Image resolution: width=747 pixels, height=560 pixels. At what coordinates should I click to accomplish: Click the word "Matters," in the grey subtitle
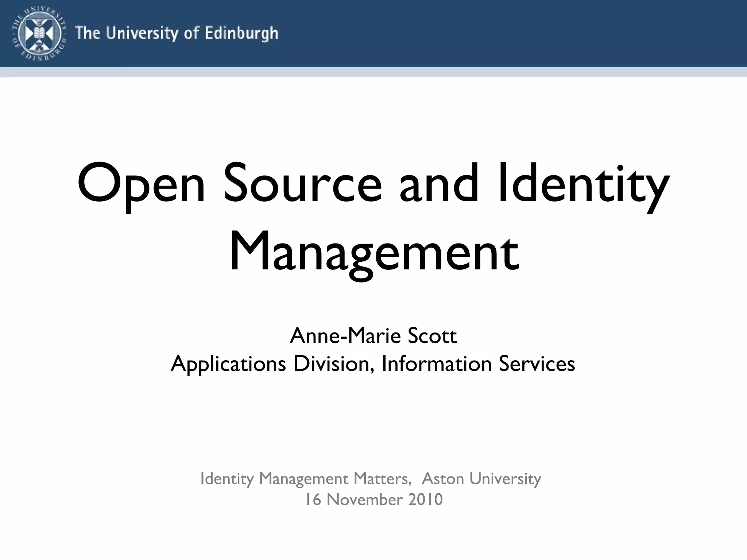click(x=383, y=479)
